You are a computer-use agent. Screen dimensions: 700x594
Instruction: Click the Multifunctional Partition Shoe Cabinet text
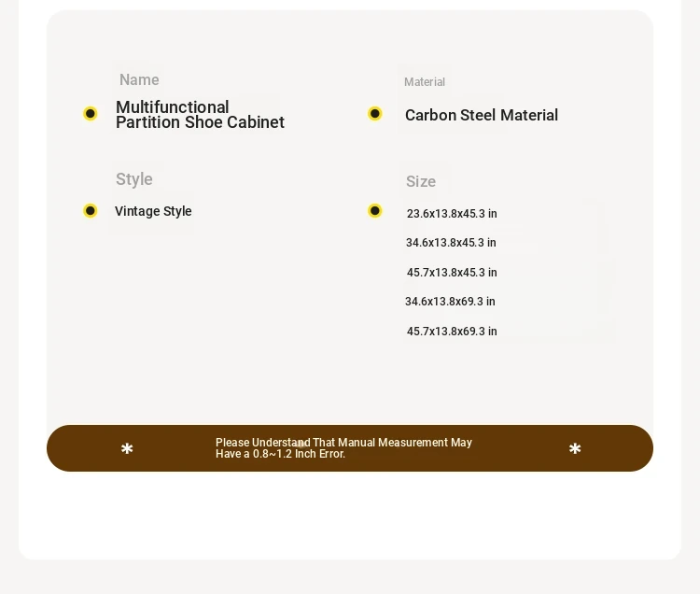pos(200,115)
